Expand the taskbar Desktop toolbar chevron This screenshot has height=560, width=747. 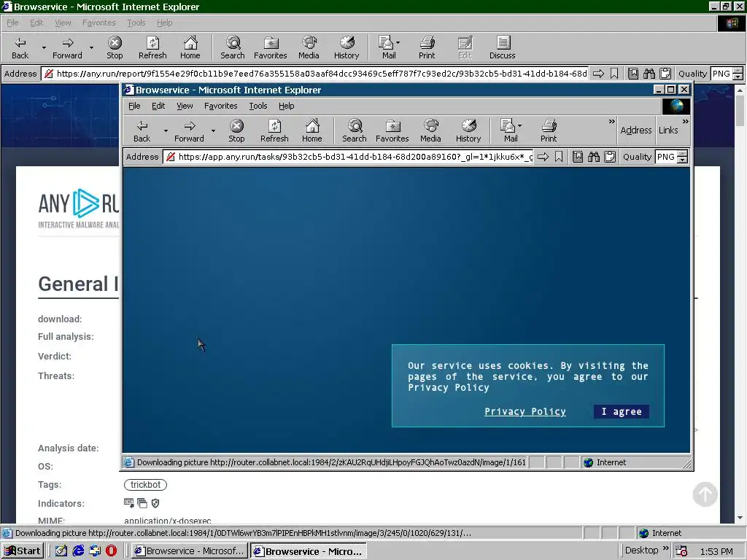[666, 548]
